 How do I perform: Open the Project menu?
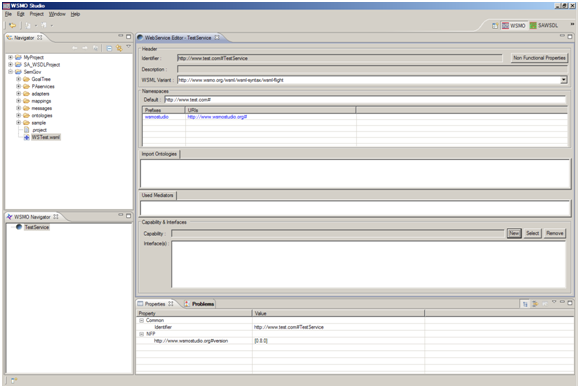(37, 14)
